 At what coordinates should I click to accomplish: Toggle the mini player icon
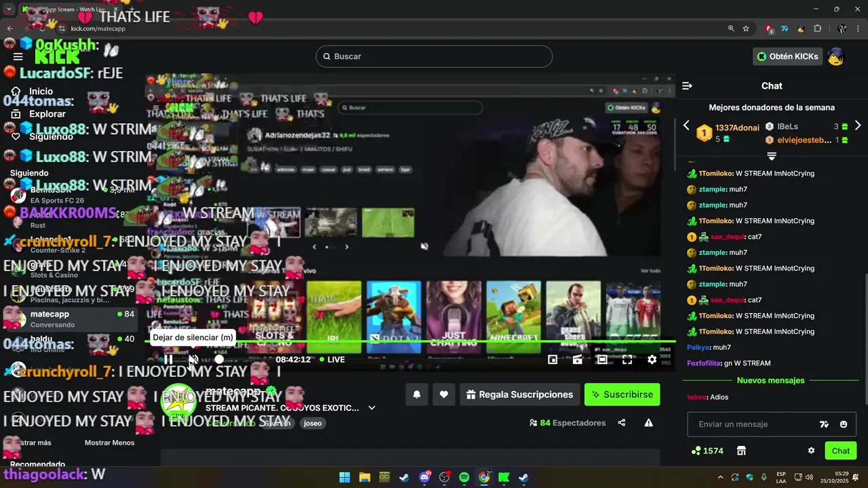coord(553,360)
